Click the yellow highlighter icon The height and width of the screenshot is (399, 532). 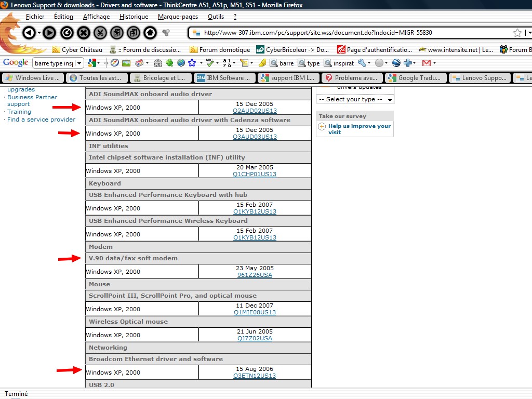262,63
